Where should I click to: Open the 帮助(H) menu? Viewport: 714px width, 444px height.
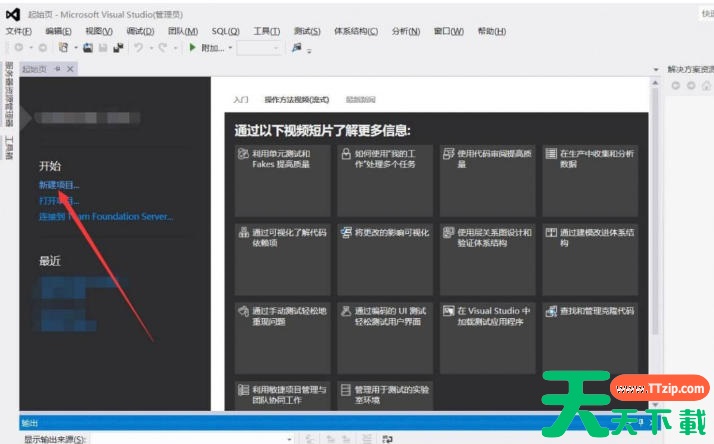(492, 31)
